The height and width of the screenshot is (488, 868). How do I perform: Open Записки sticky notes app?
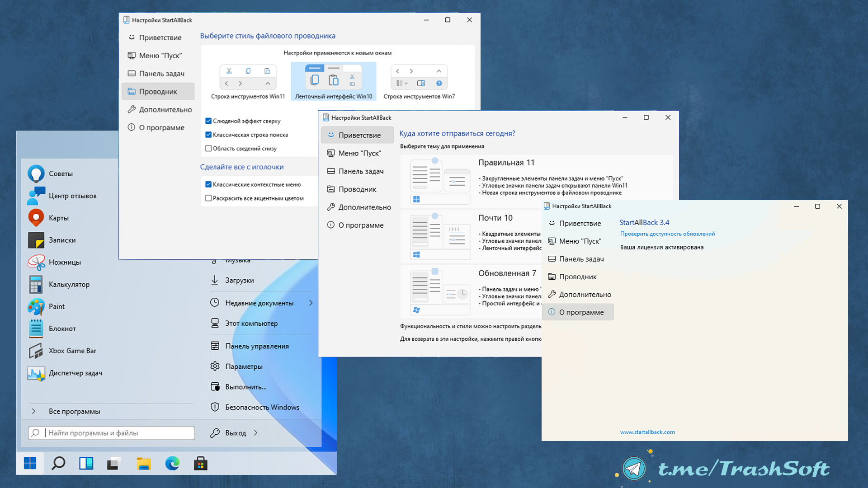[51, 240]
